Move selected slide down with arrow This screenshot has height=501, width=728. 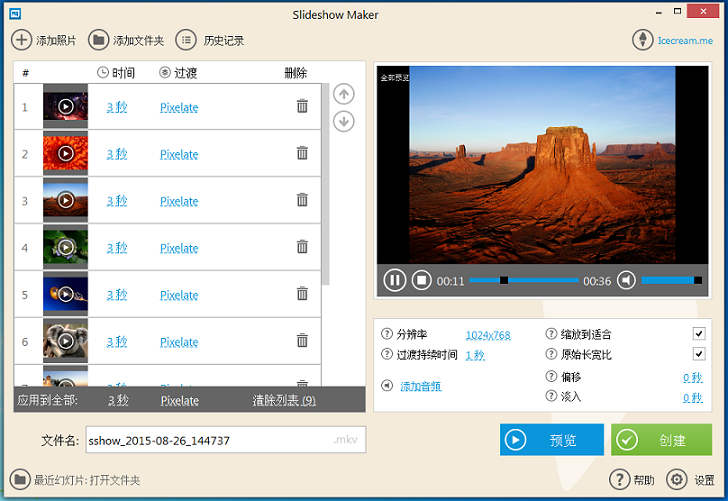click(x=343, y=121)
